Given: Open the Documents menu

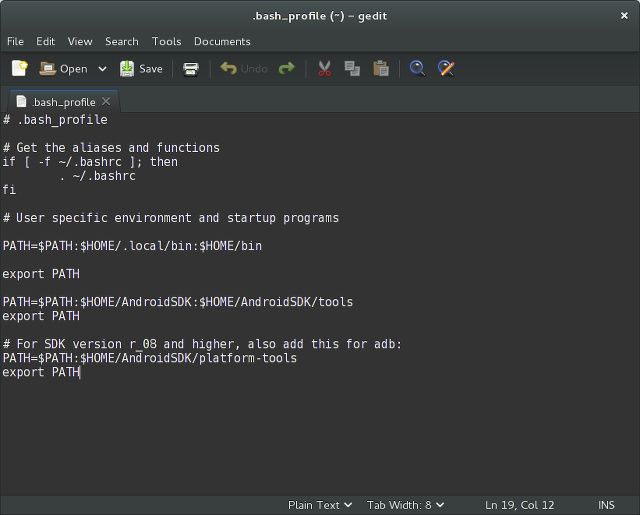Looking at the screenshot, I should (x=222, y=41).
